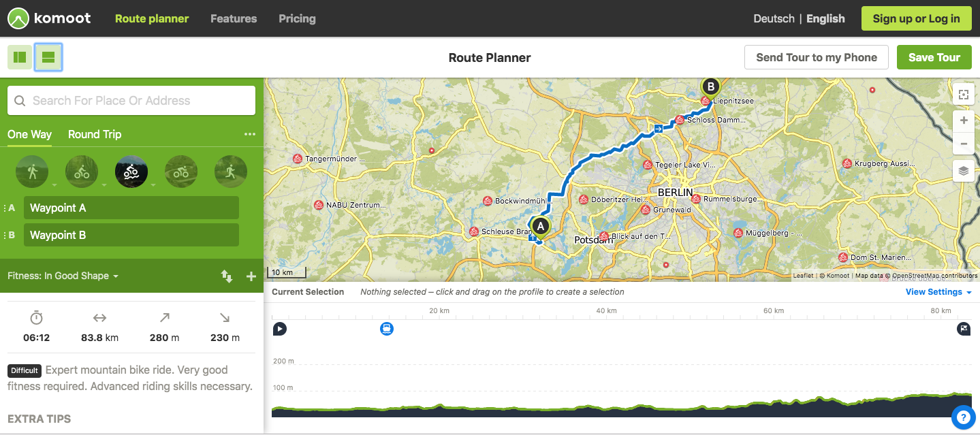Click the Save Tour button
Image resolution: width=980 pixels, height=435 pixels.
coord(934,57)
